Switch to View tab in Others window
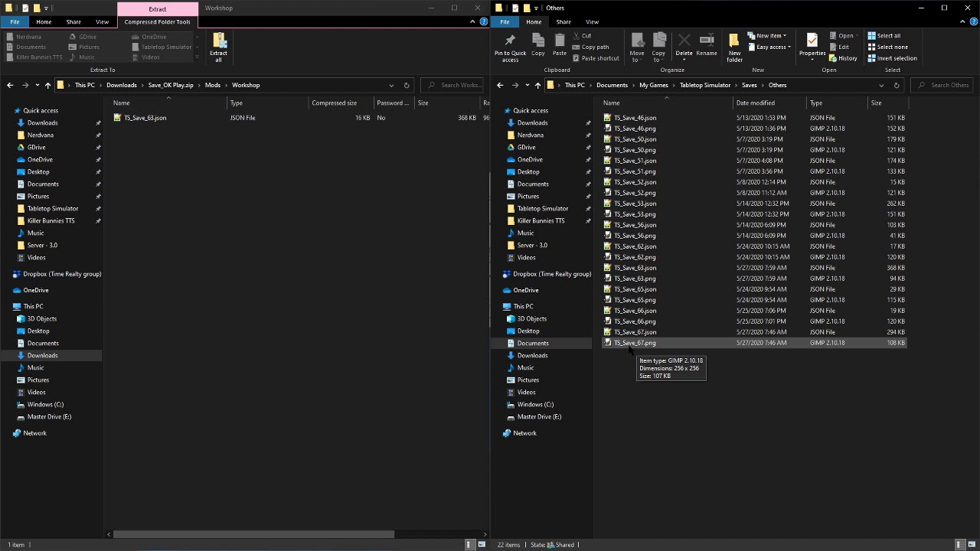The image size is (980, 551). pyautogui.click(x=592, y=21)
